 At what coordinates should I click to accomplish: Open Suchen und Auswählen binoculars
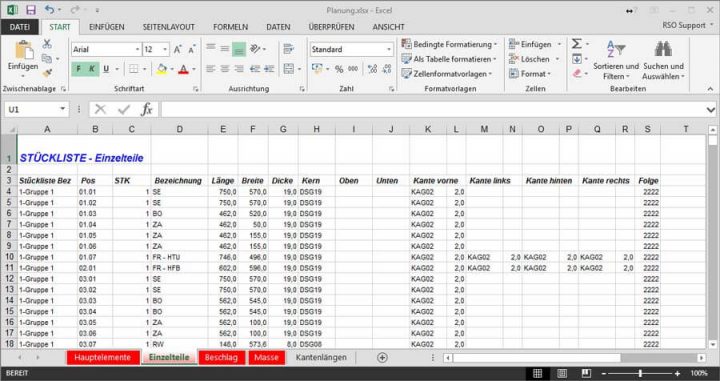[x=664, y=60]
